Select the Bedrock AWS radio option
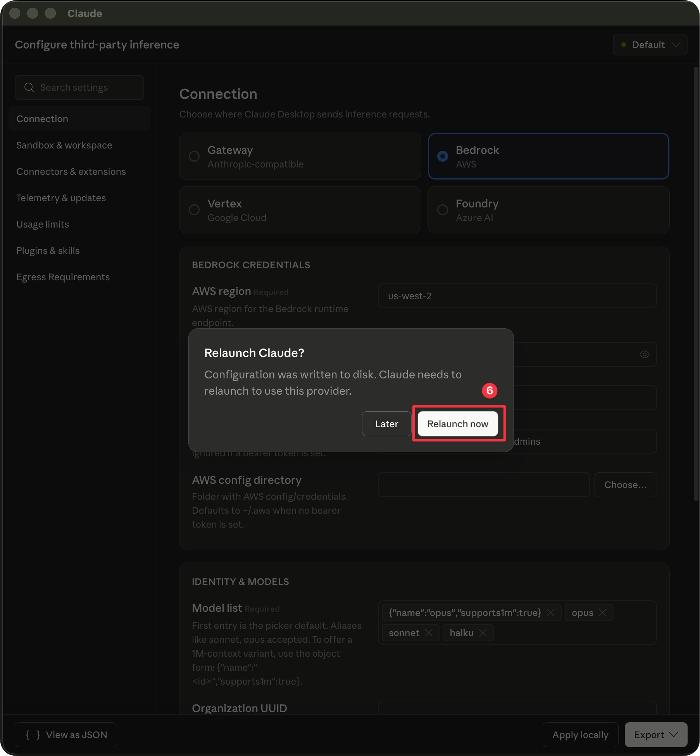The width and height of the screenshot is (700, 756). (x=548, y=156)
